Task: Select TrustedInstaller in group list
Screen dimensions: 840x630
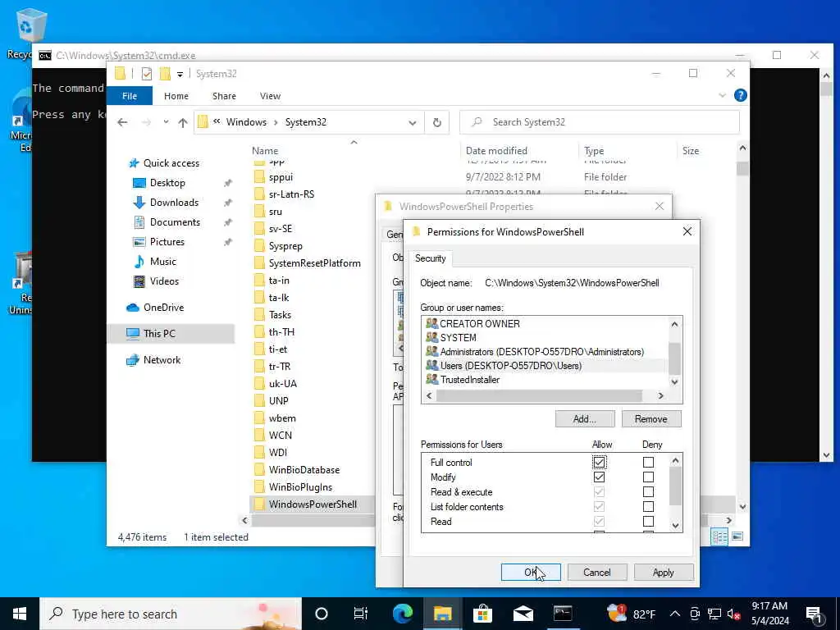Action: point(470,380)
